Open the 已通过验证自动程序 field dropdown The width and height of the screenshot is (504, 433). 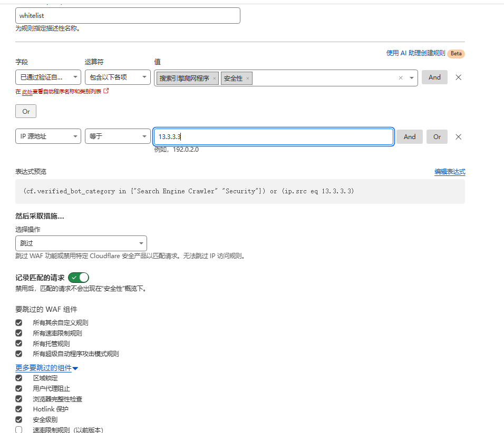[48, 77]
